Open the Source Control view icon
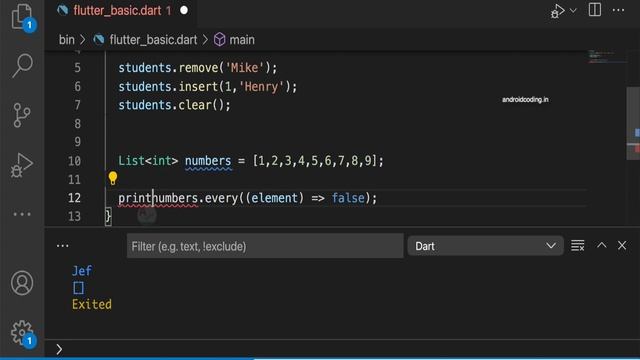The height and width of the screenshot is (360, 640). (x=22, y=115)
